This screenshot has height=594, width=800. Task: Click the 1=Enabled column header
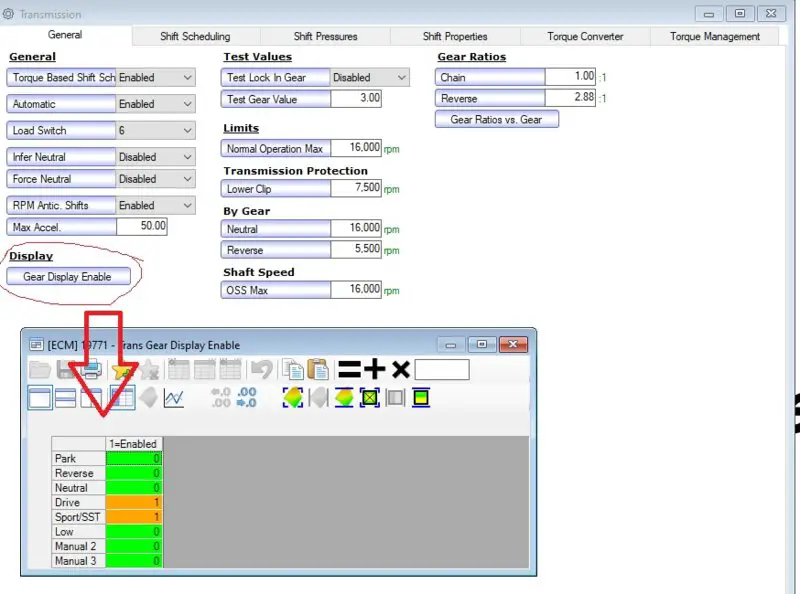(134, 444)
